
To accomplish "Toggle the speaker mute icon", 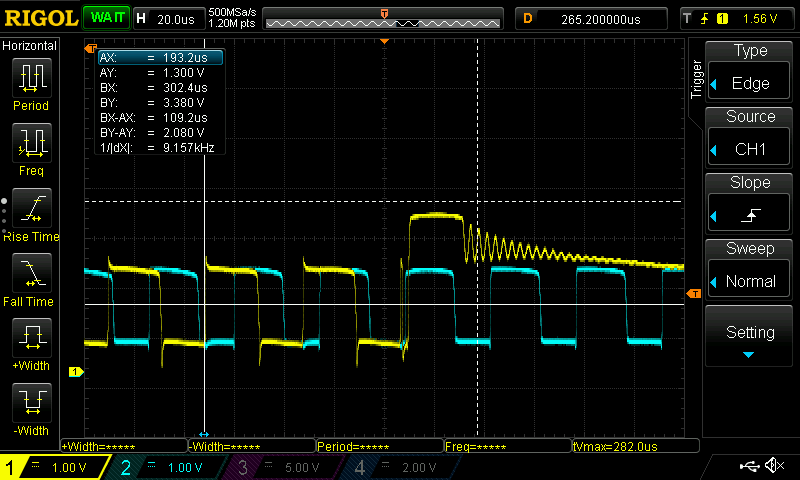I will 773,466.
